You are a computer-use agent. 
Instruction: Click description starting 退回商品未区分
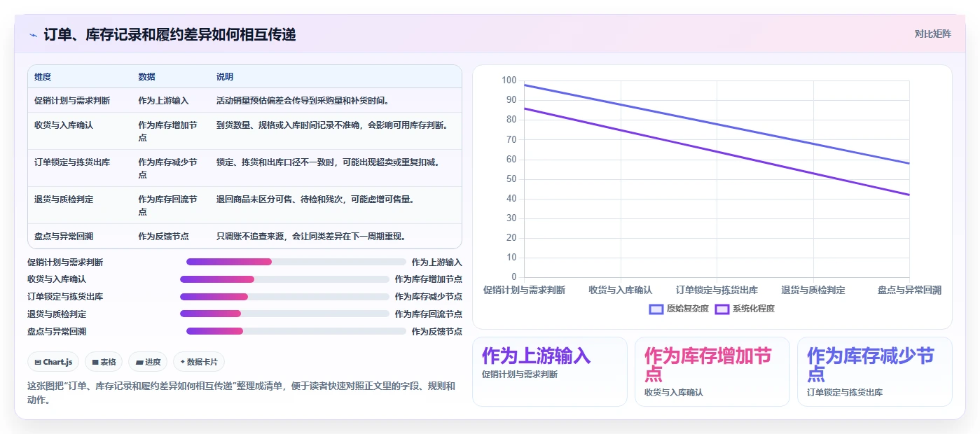click(315, 199)
